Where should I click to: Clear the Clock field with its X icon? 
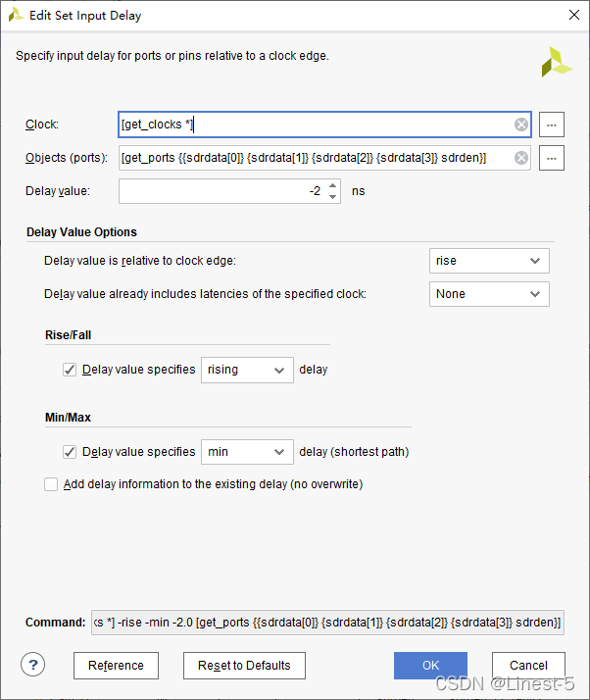coord(520,125)
